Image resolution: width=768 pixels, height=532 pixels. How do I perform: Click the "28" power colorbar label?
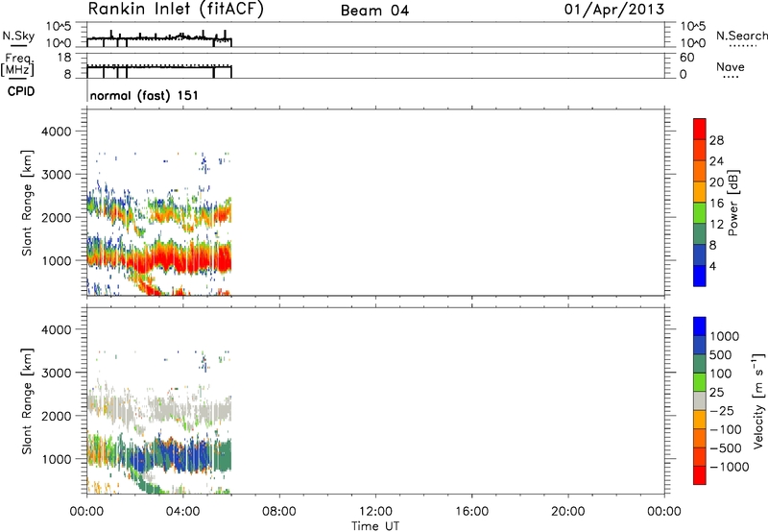click(716, 140)
